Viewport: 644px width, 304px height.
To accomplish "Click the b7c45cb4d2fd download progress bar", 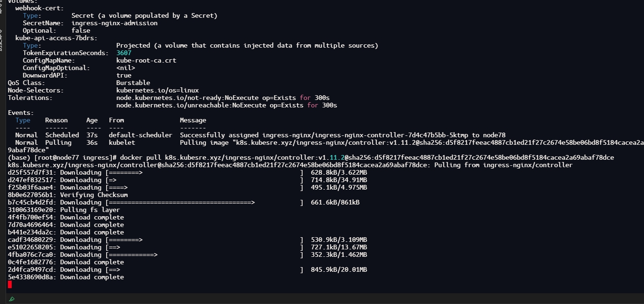I will [x=204, y=203].
